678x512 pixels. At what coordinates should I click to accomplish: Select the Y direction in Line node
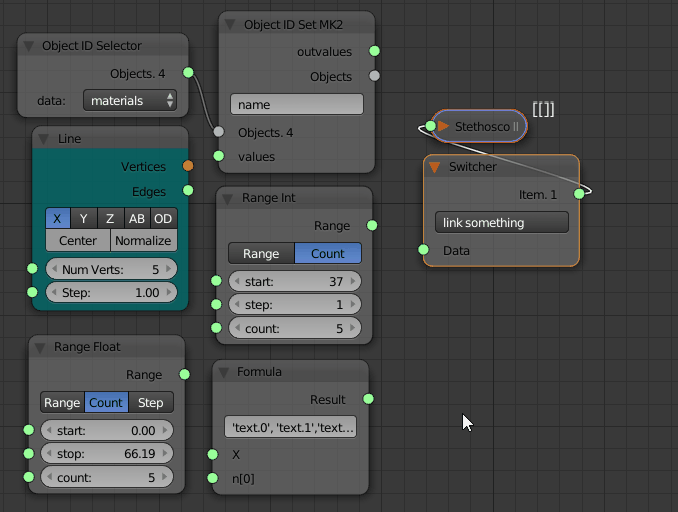pyautogui.click(x=83, y=218)
